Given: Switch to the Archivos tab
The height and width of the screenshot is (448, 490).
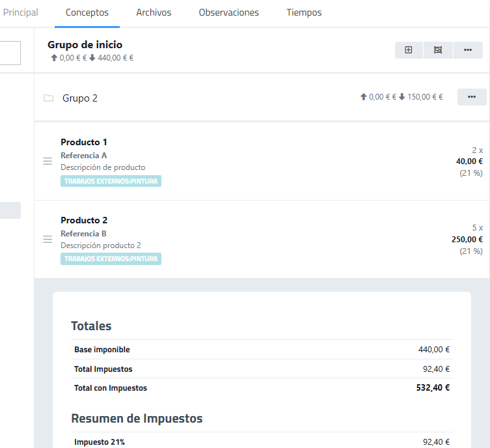Looking at the screenshot, I should point(154,12).
